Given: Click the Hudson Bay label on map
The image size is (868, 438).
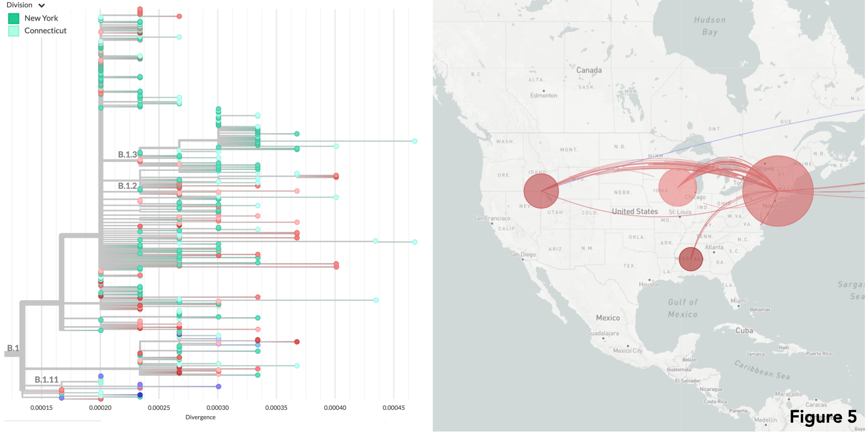Looking at the screenshot, I should tap(710, 26).
